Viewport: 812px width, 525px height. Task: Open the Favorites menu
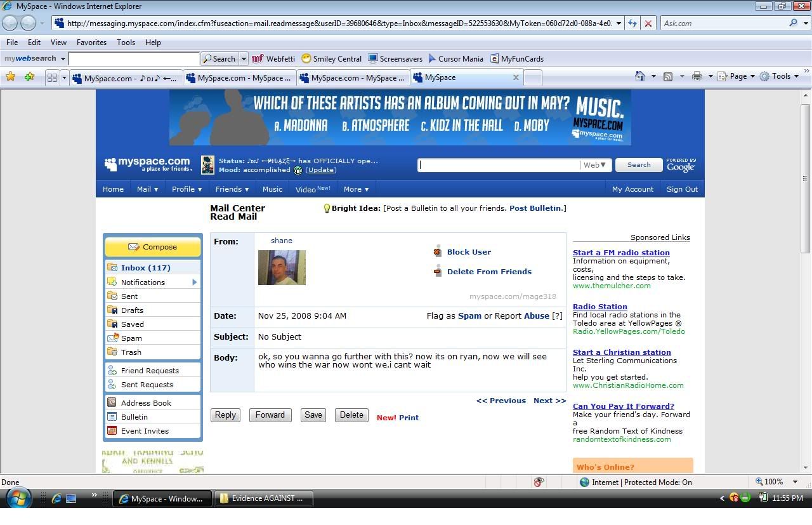91,43
